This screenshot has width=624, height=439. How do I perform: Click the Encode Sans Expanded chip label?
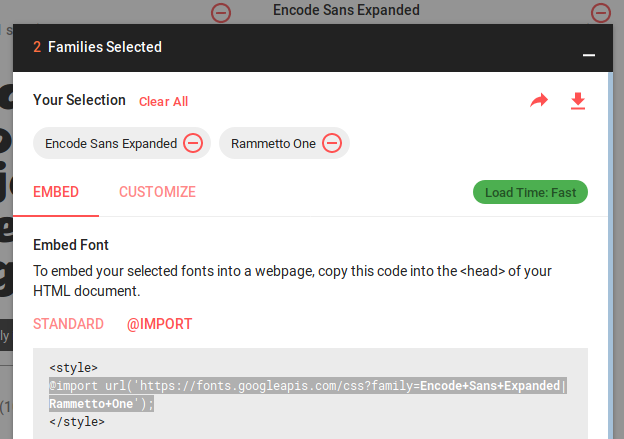click(111, 143)
